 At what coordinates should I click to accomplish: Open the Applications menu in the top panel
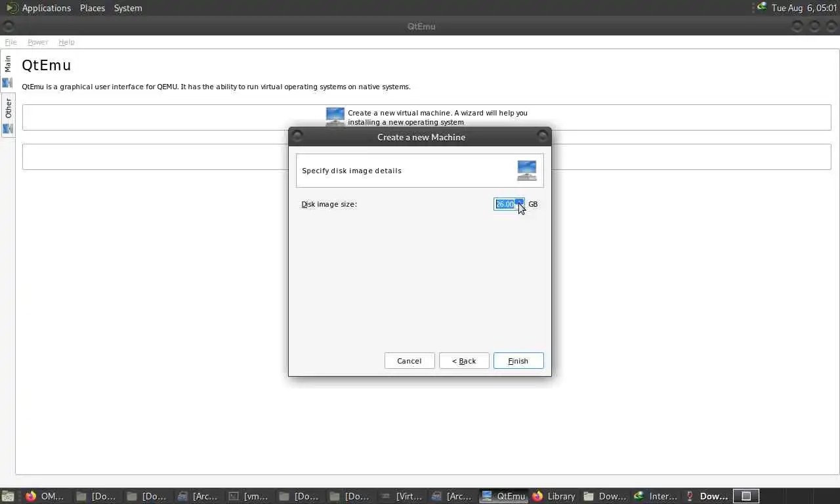point(47,8)
